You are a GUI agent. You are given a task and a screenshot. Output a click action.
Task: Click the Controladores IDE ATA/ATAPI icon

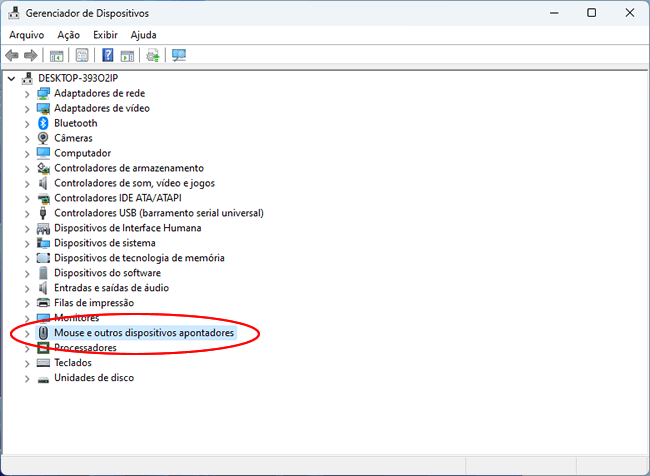tap(43, 198)
